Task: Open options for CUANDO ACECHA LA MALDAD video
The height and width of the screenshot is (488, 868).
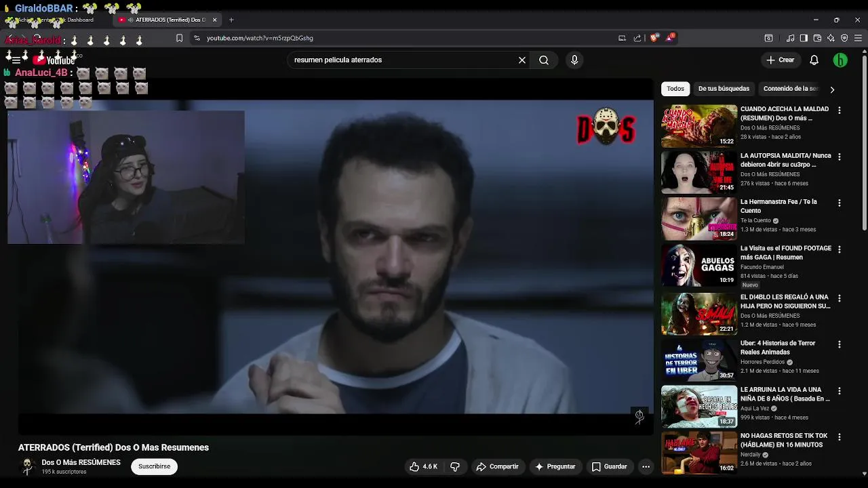Action: click(x=840, y=110)
